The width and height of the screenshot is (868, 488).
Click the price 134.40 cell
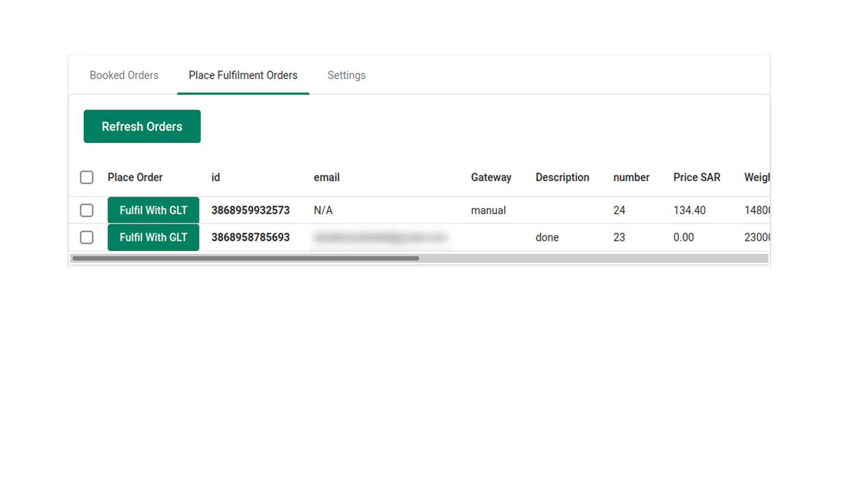coord(690,210)
